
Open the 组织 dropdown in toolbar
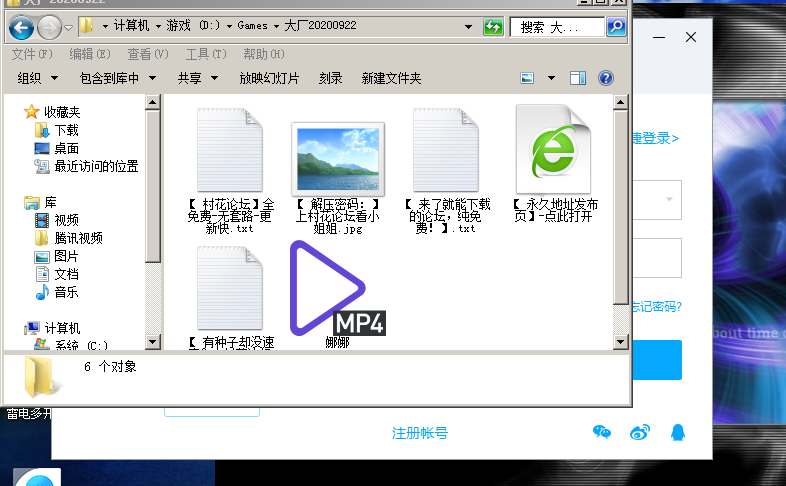coord(35,78)
